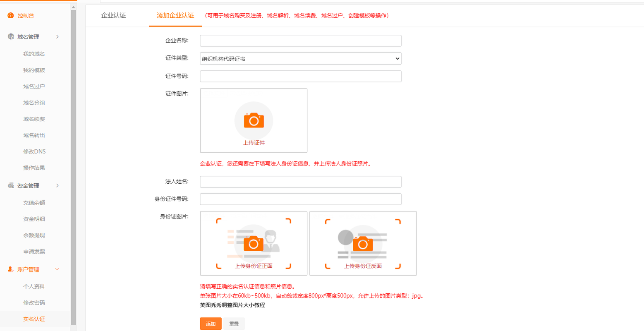644x331 pixels.
Task: Click the camera icon for 上传证件
Action: click(254, 120)
